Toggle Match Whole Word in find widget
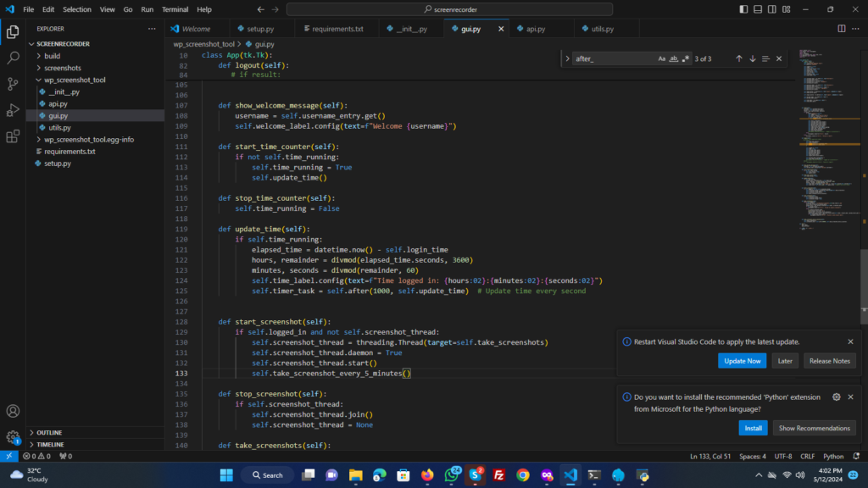 pos(674,58)
